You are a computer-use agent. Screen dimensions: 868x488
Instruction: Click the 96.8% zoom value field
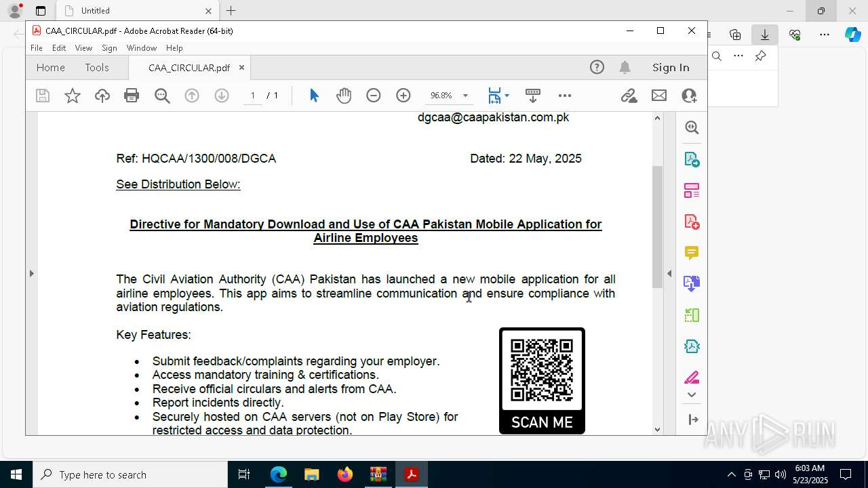[441, 96]
